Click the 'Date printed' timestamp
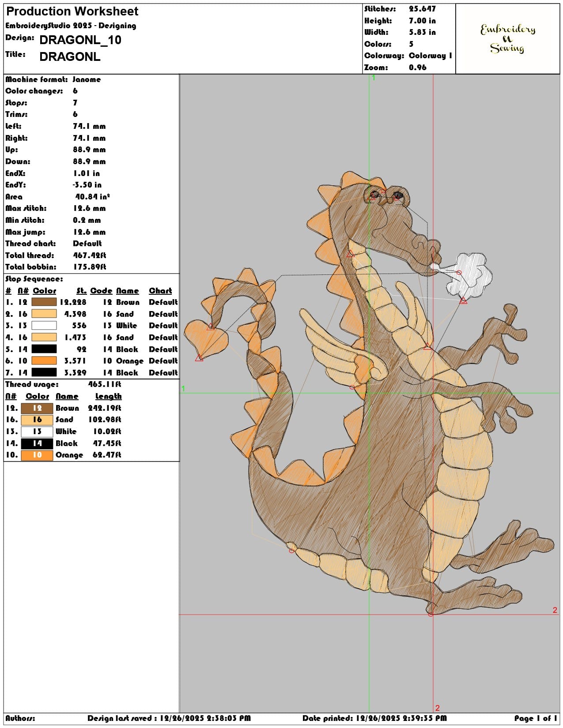563x728 pixels. 374,718
